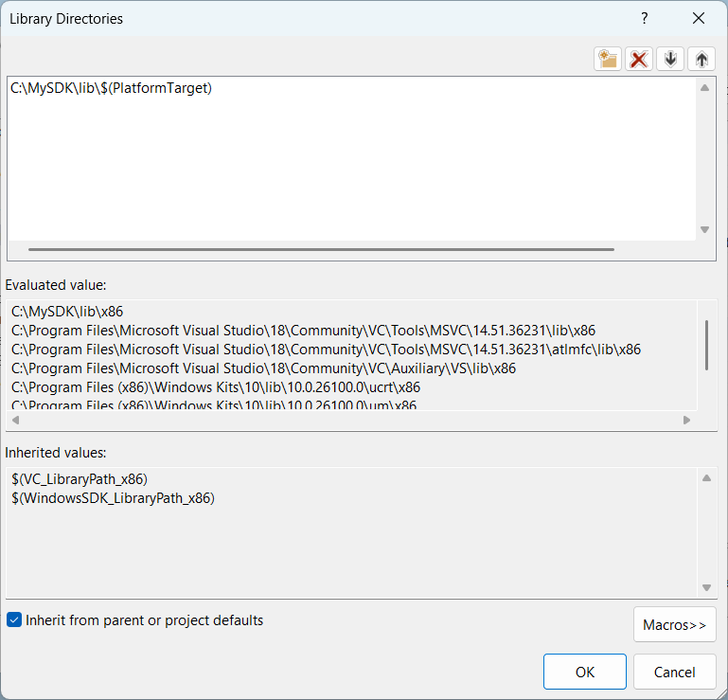Click the Evaluated value scroll-left arrow
This screenshot has width=728, height=700.
click(x=16, y=420)
